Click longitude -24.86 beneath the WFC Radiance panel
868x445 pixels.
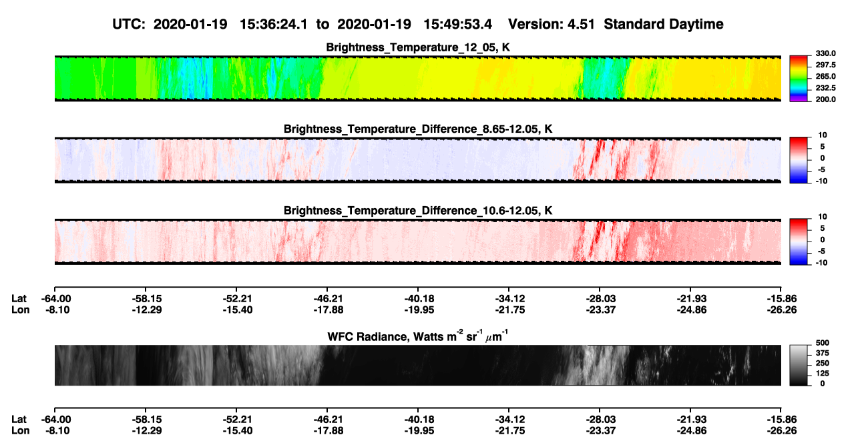click(690, 431)
